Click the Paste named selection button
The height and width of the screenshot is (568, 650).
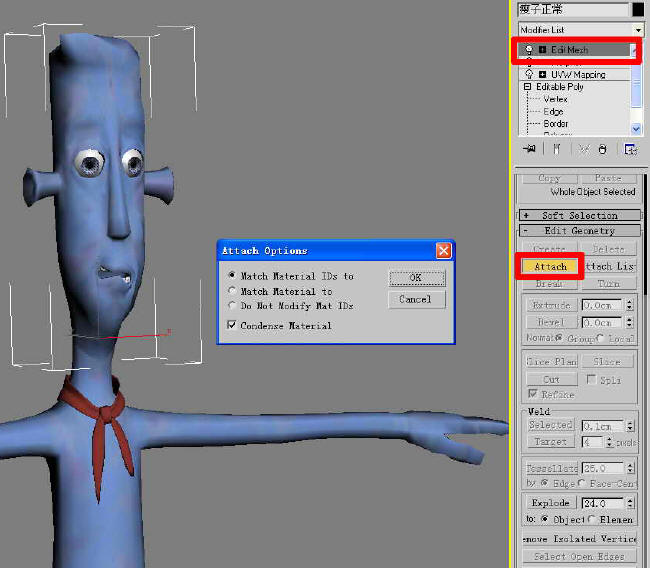(609, 178)
